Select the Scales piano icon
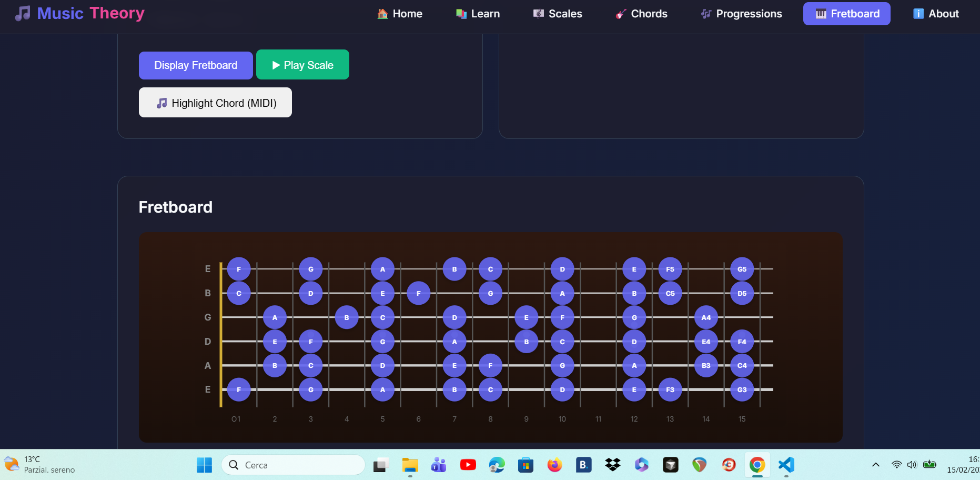 [x=538, y=14]
